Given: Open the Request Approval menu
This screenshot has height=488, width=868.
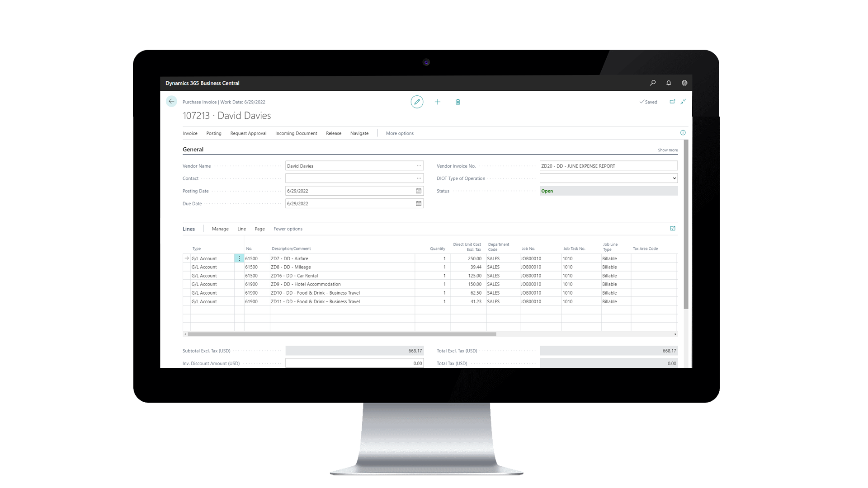Looking at the screenshot, I should [x=248, y=133].
